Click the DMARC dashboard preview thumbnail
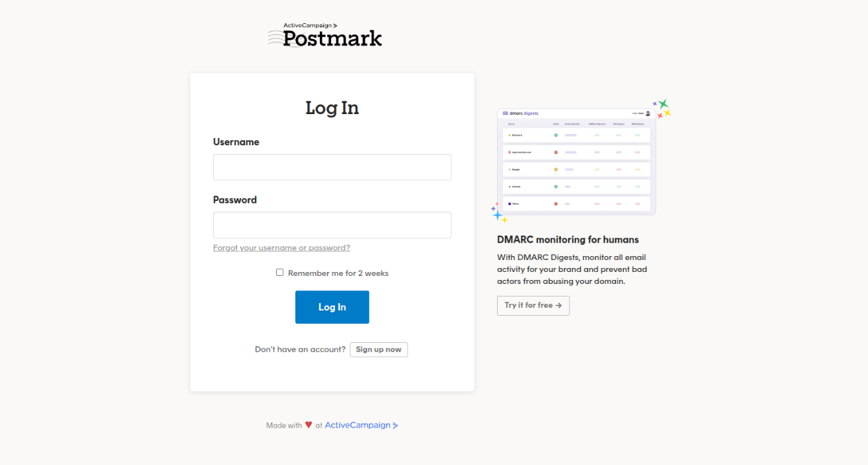Screen dimensions: 868x465 [576, 159]
